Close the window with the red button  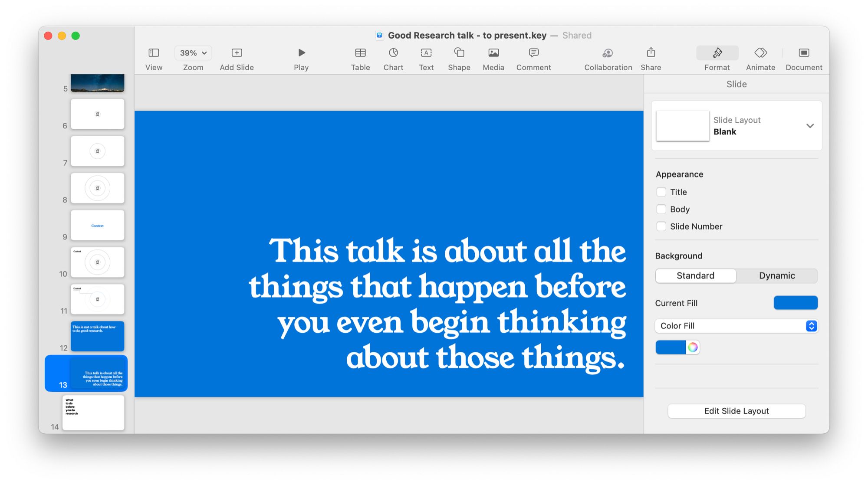[48, 36]
